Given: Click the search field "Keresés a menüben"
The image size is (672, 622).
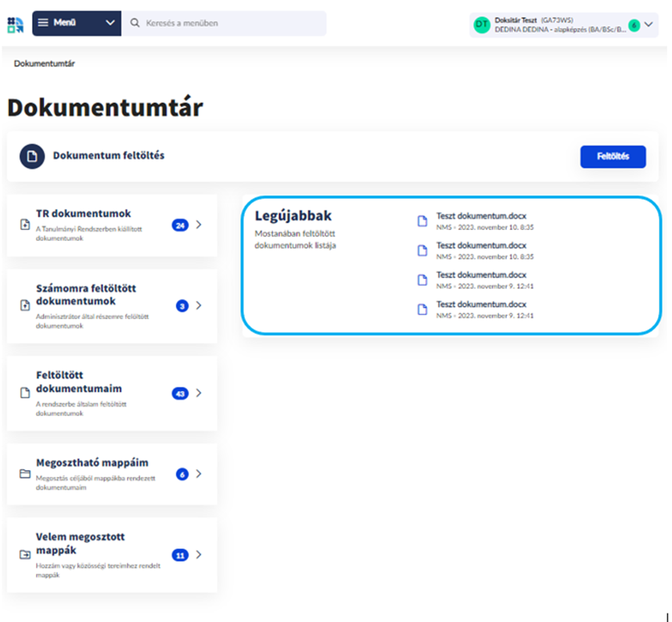Looking at the screenshot, I should (x=231, y=23).
